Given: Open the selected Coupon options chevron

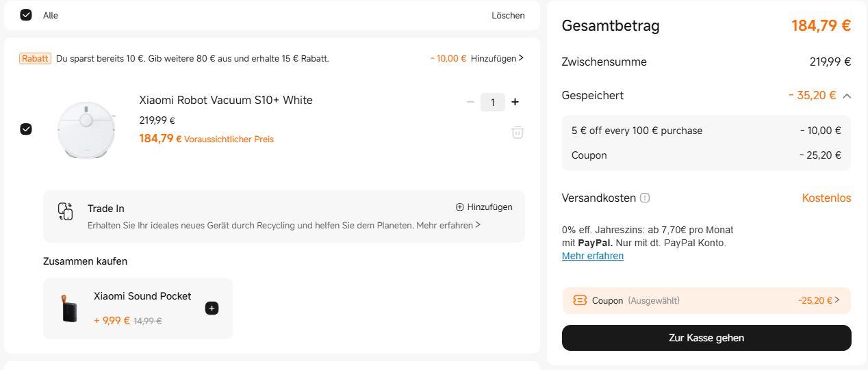Looking at the screenshot, I should click(x=837, y=300).
